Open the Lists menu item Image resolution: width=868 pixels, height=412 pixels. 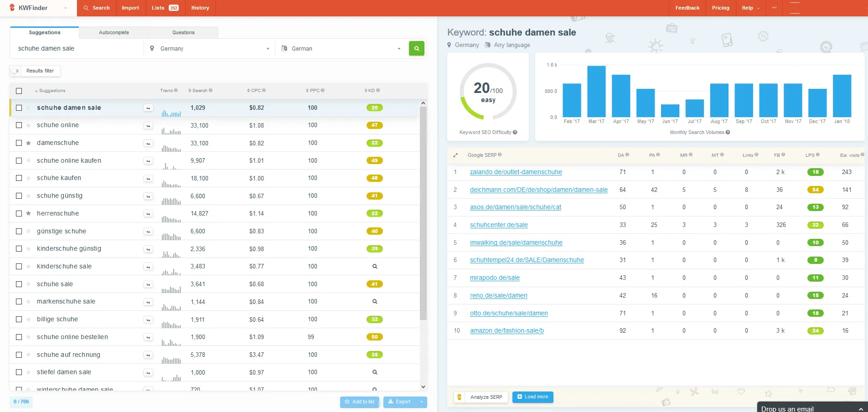165,8
